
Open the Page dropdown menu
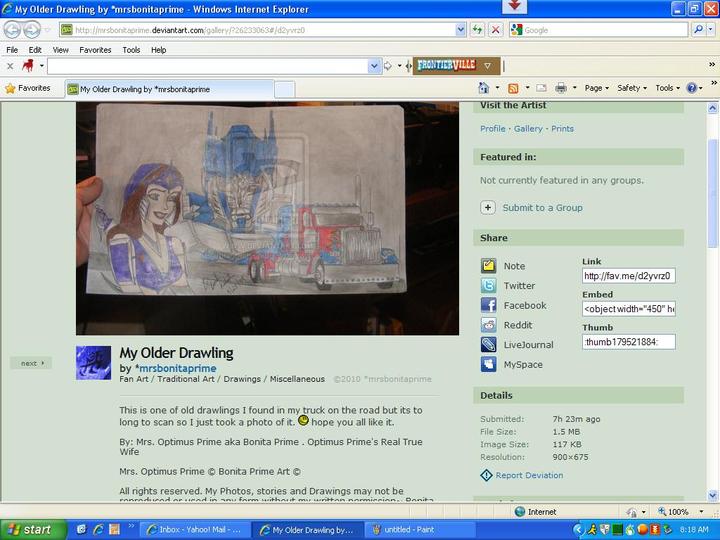(x=596, y=88)
